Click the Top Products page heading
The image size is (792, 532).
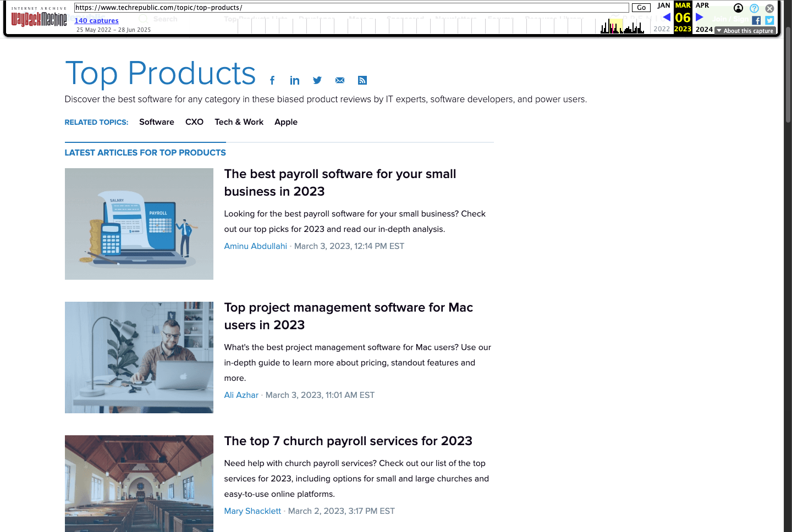coord(161,73)
